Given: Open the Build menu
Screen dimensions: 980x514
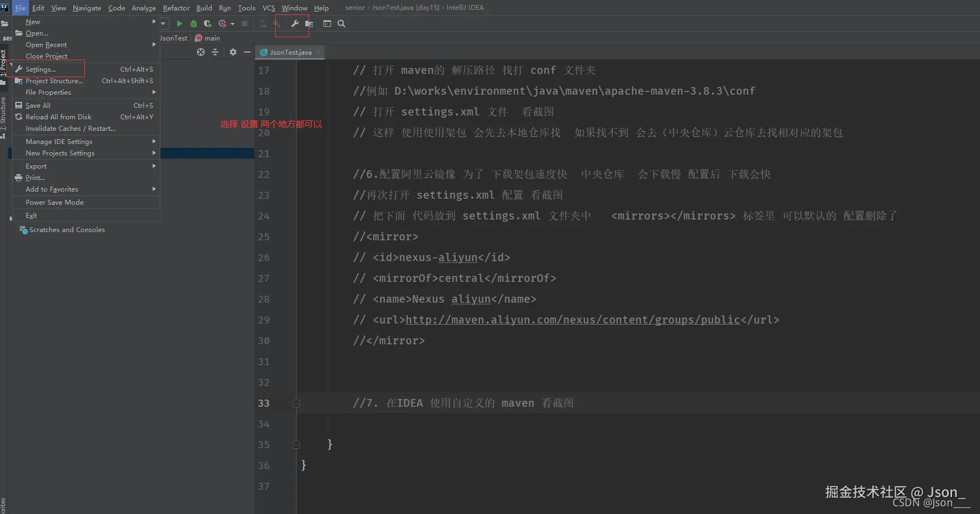Looking at the screenshot, I should [x=204, y=8].
